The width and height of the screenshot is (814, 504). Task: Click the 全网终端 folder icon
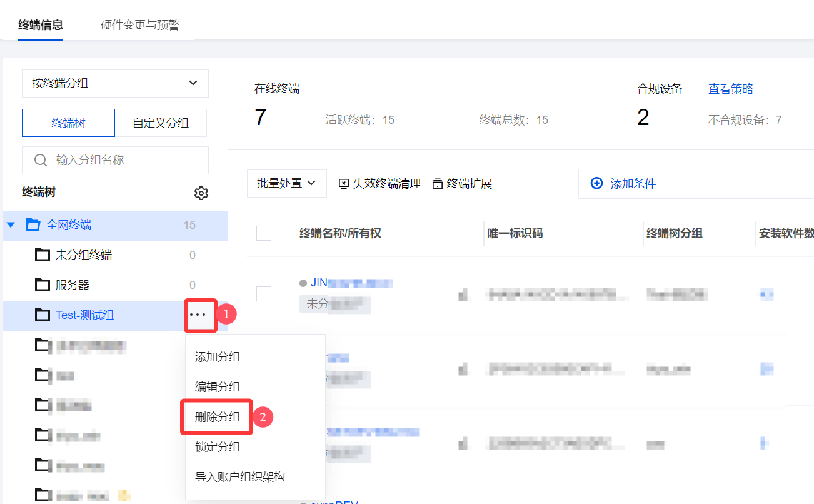click(33, 225)
